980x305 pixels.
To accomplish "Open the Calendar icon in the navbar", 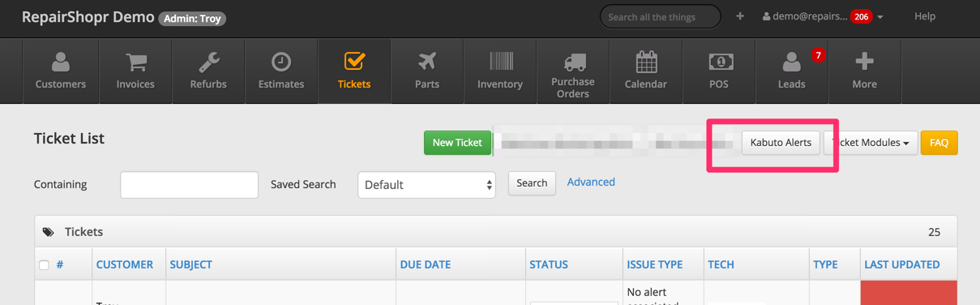I will [646, 62].
